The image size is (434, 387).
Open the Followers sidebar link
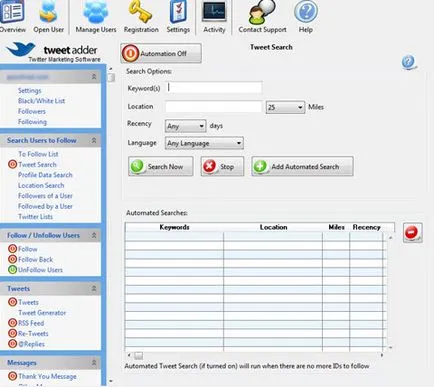[x=32, y=111]
